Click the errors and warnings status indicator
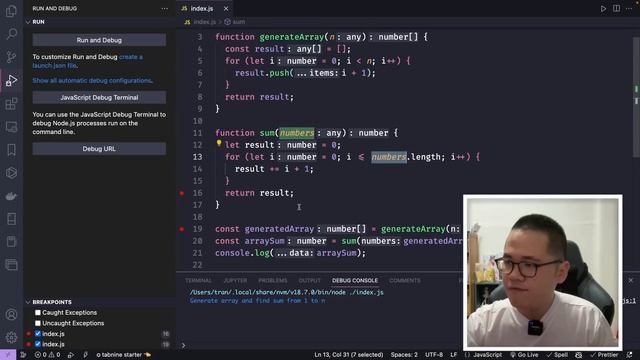640x360 pixels. 47,355
